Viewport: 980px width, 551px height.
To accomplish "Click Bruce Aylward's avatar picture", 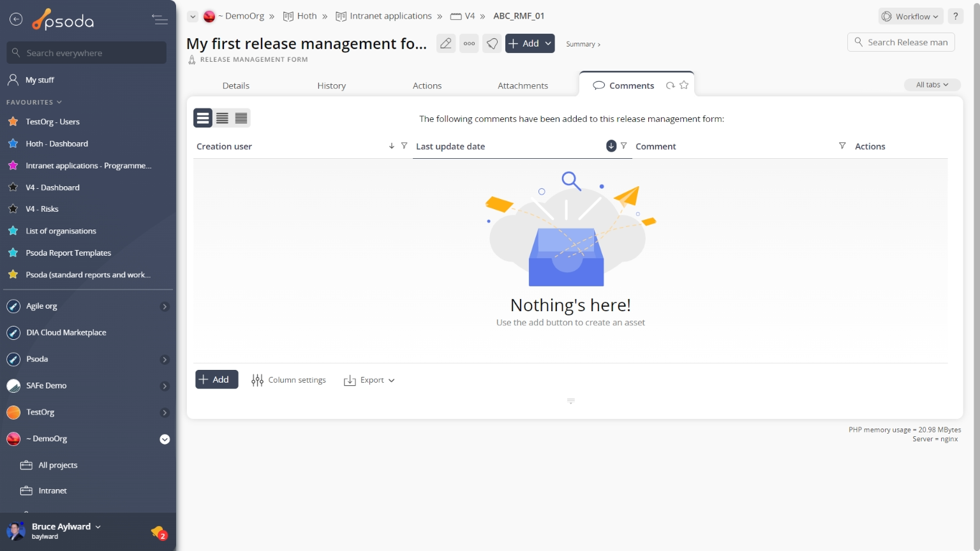I will click(16, 531).
